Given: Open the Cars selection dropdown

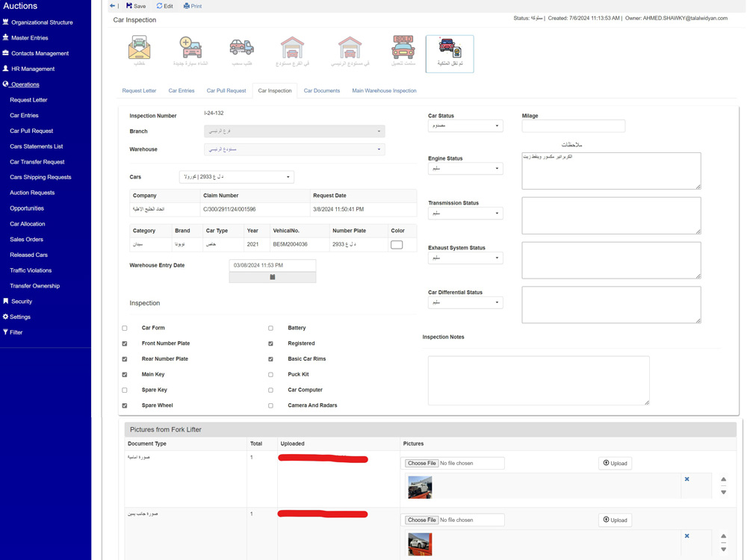Looking at the screenshot, I should click(x=236, y=177).
